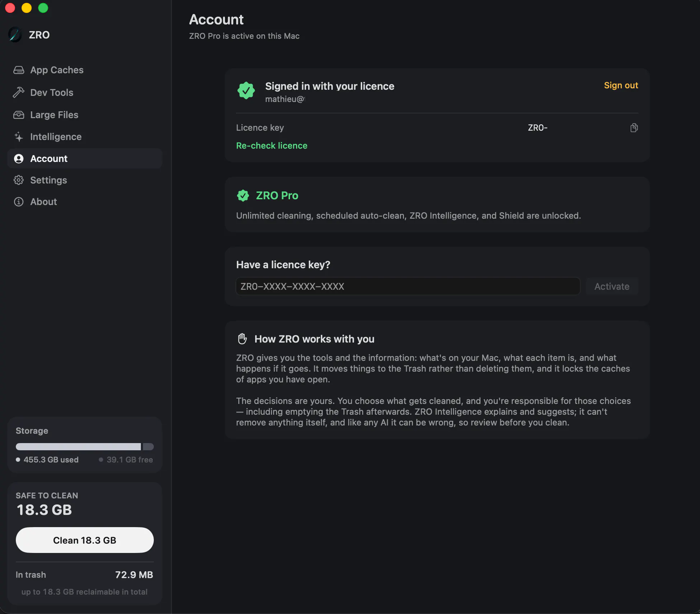Click the 'mathieu@' account email text
700x614 pixels.
point(285,99)
